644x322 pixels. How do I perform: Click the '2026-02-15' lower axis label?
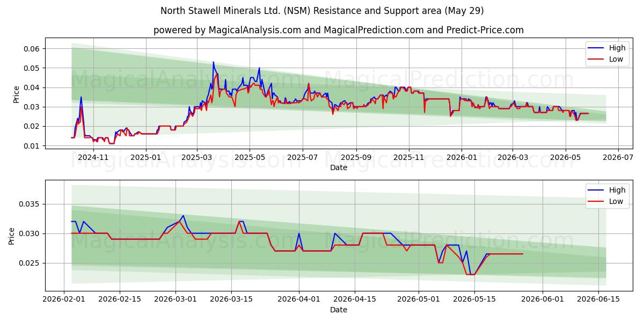pyautogui.click(x=120, y=300)
